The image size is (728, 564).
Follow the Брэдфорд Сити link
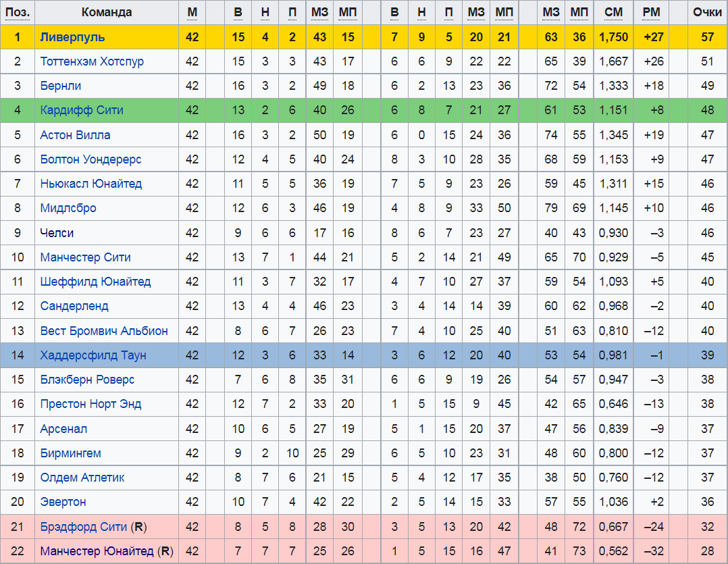[84, 526]
